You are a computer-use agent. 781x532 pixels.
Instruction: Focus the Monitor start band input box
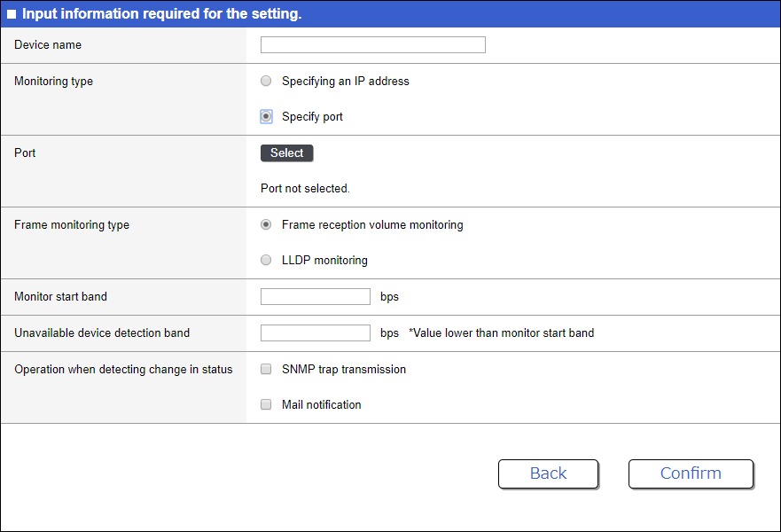[315, 297]
